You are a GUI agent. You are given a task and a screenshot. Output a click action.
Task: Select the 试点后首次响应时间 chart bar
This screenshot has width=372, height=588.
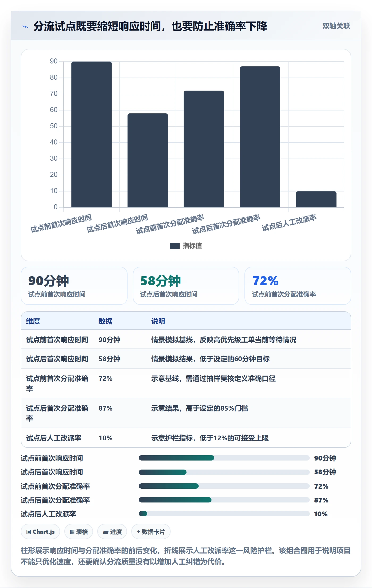pyautogui.click(x=148, y=160)
